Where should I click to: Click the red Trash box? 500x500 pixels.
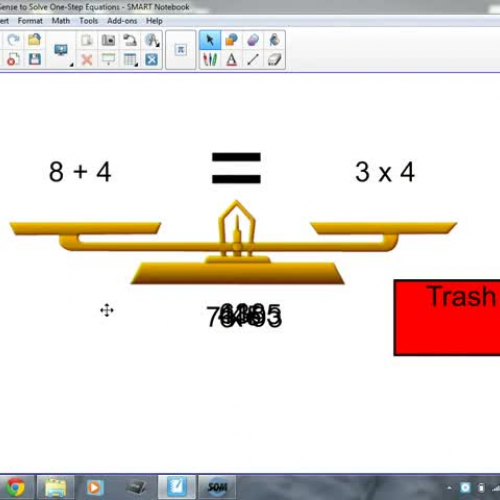pyautogui.click(x=447, y=318)
